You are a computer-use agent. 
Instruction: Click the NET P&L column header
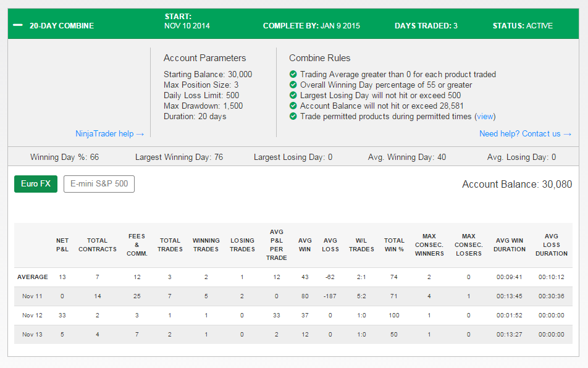62,245
